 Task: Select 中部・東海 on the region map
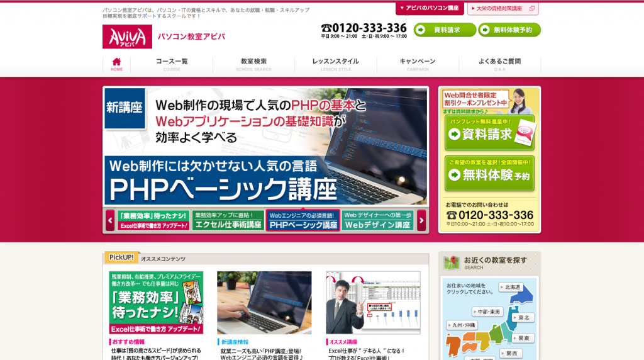point(487,312)
